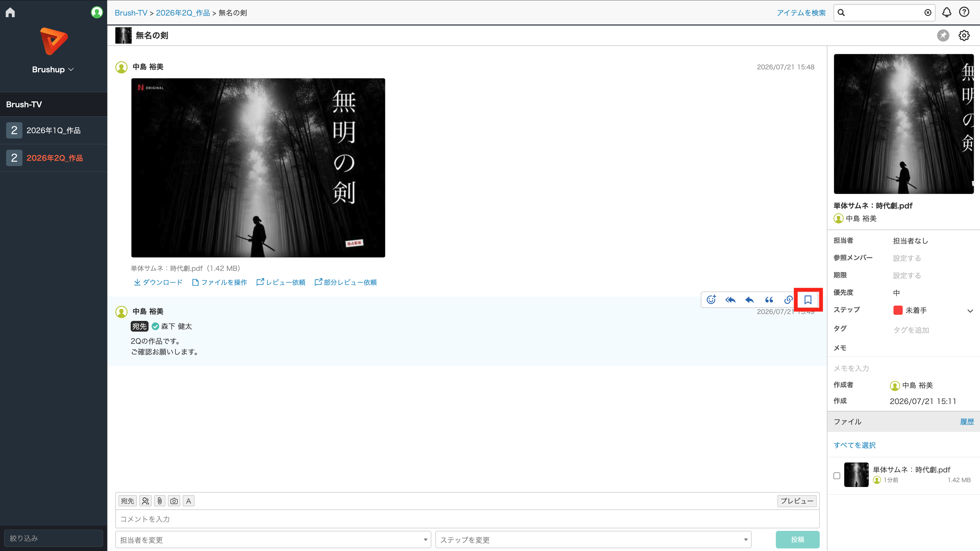Follow the 2026年2Q_作品 breadcrumb link
980x551 pixels.
click(183, 13)
